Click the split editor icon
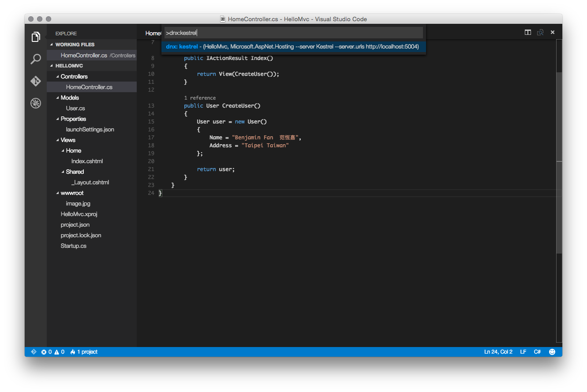This screenshot has height=392, width=587. pyautogui.click(x=527, y=32)
